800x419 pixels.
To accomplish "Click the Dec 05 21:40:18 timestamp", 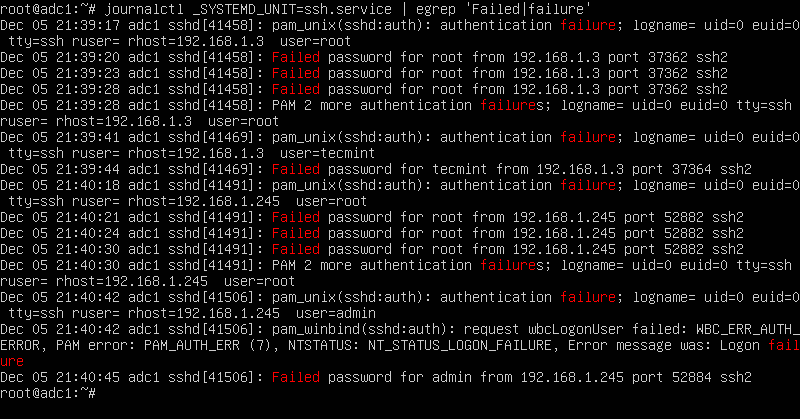I will 60,185.
